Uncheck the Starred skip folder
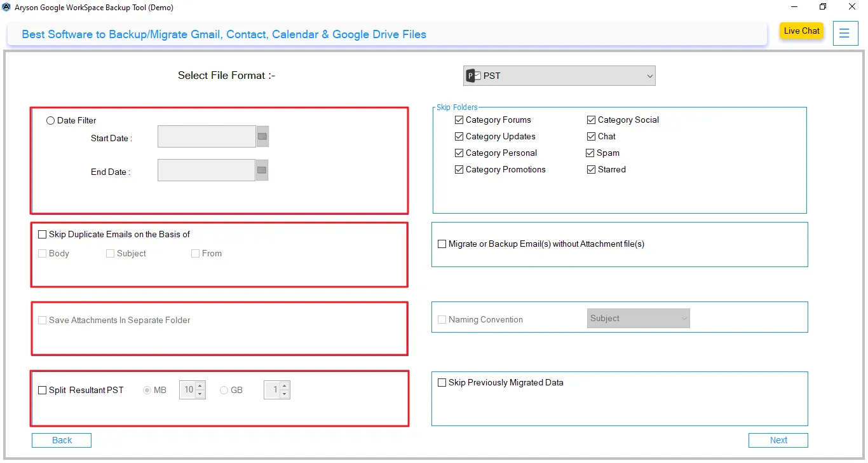Image resolution: width=868 pixels, height=463 pixels. (592, 170)
